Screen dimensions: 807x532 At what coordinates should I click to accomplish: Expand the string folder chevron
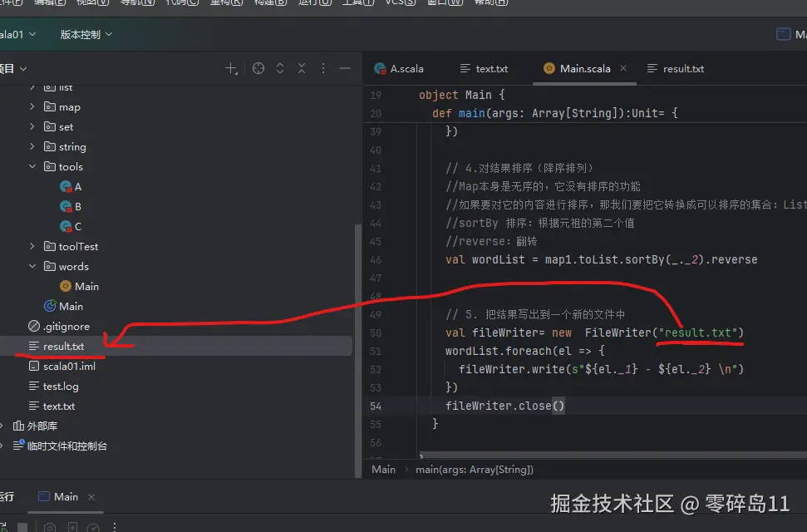[32, 147]
